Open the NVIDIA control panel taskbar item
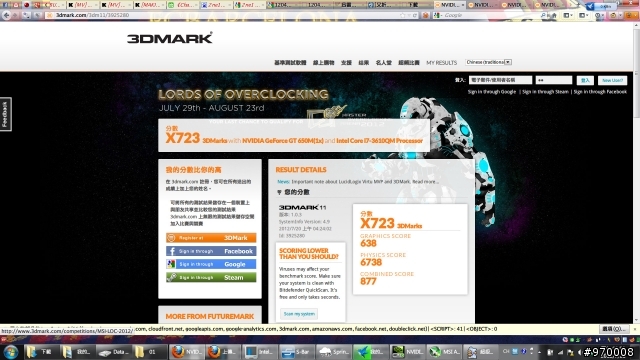The width and height of the screenshot is (640, 360). tap(407, 352)
